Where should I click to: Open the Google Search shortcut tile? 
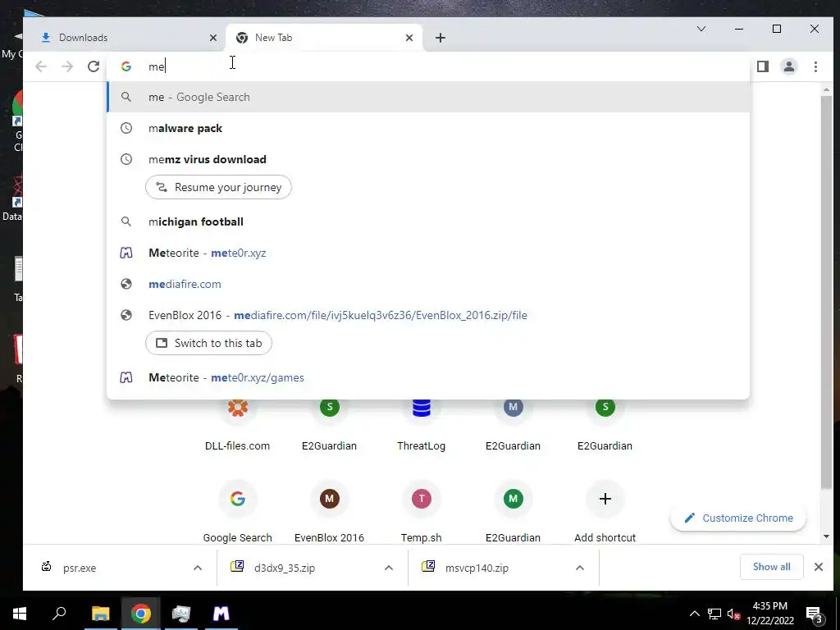pos(237,512)
